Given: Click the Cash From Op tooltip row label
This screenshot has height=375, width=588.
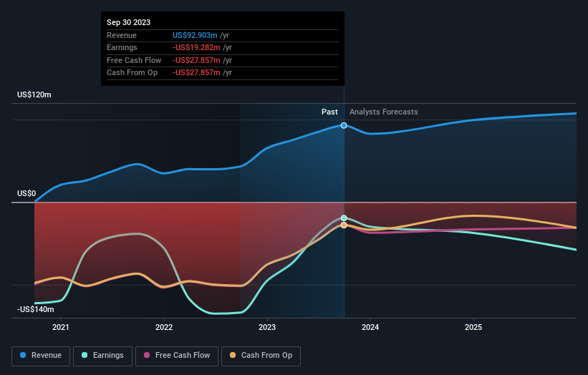Looking at the screenshot, I should (x=132, y=73).
